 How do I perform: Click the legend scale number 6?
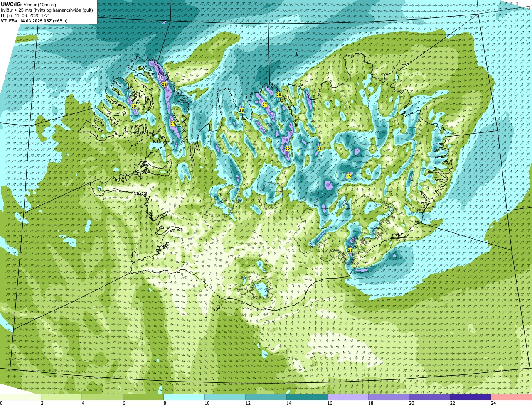pyautogui.click(x=123, y=403)
